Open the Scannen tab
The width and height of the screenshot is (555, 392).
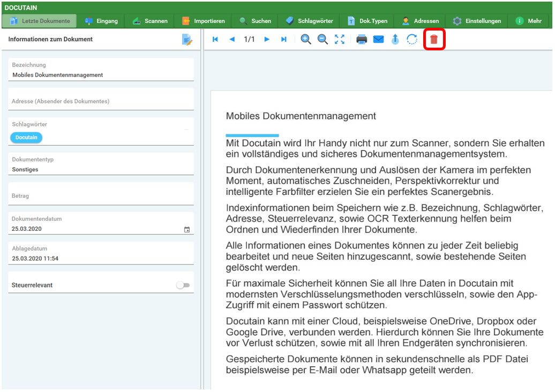(x=150, y=21)
